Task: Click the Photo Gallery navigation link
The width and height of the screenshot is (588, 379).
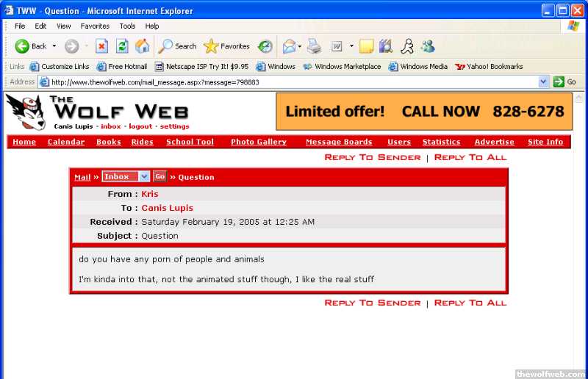Action: pyautogui.click(x=259, y=142)
